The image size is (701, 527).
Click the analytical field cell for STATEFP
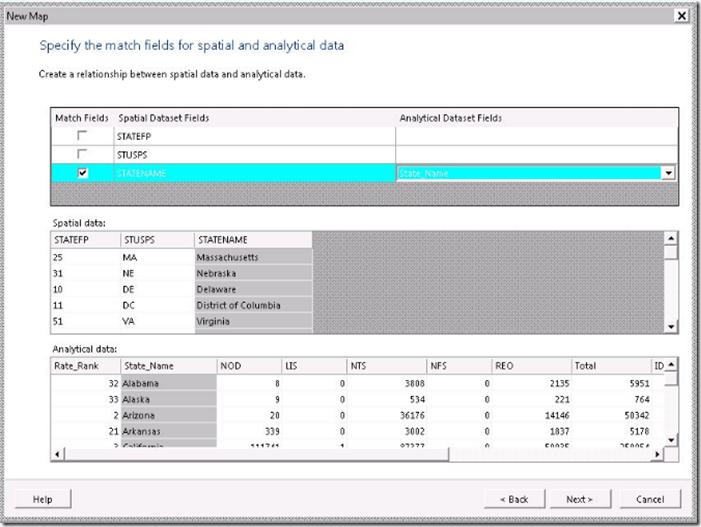(536, 136)
